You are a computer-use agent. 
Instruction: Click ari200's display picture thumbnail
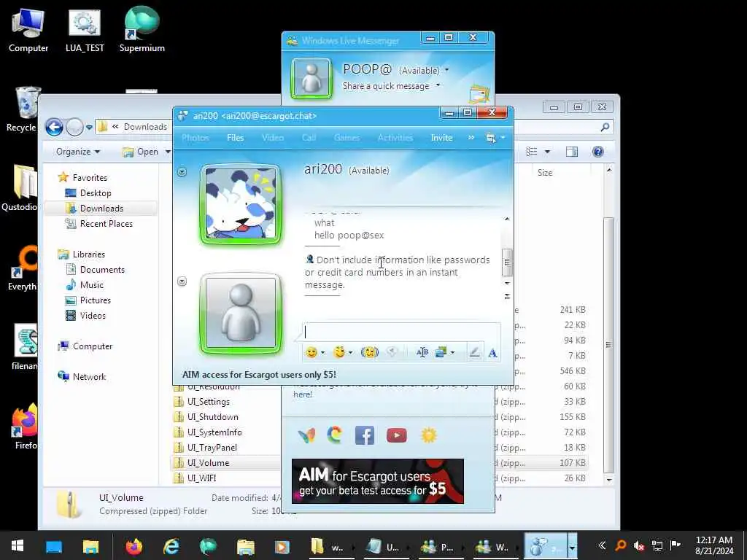point(241,204)
